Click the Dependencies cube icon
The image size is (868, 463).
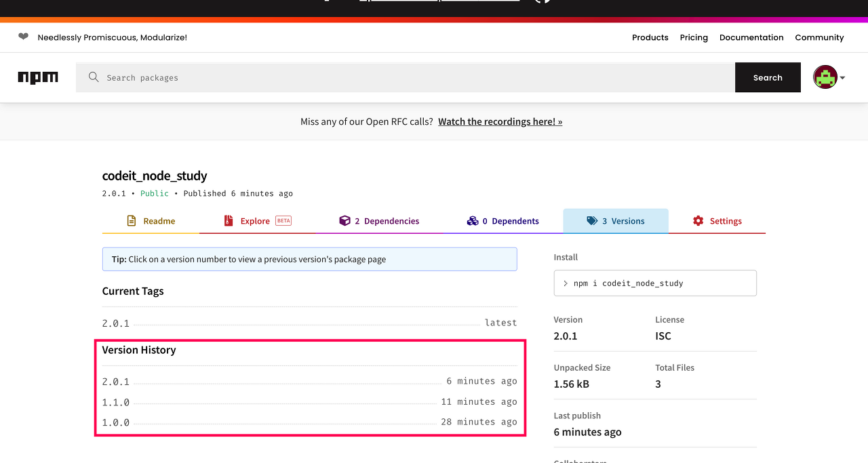[x=344, y=221]
